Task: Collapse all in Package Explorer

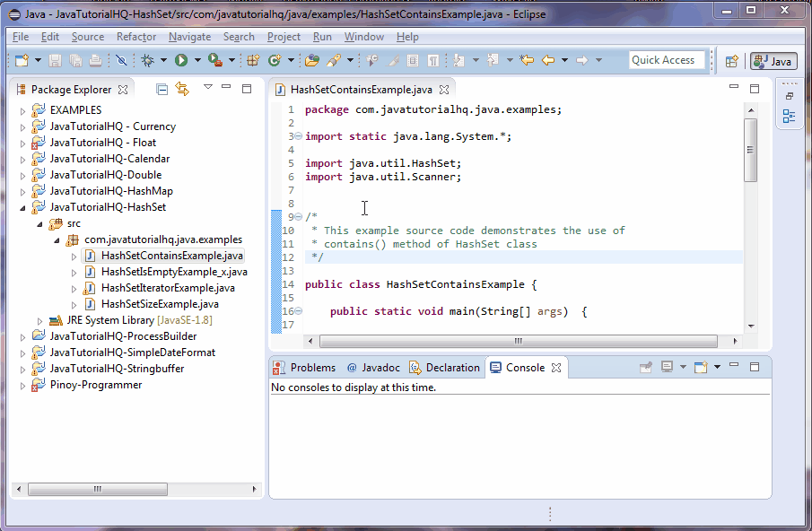Action: [162, 88]
